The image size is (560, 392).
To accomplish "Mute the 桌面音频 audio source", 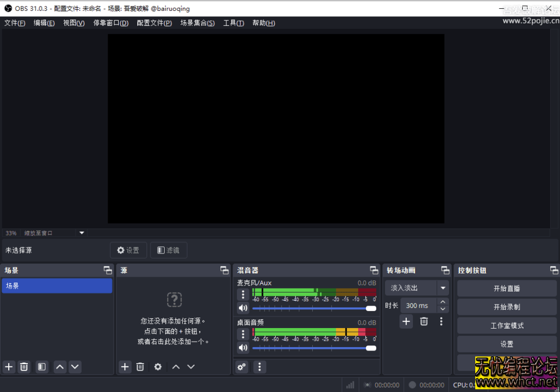I will (x=243, y=348).
